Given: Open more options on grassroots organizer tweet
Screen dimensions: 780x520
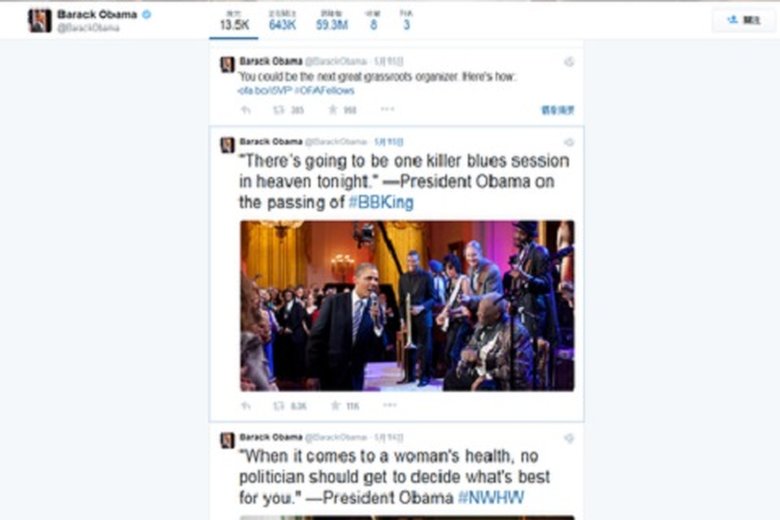Looking at the screenshot, I should point(388,109).
